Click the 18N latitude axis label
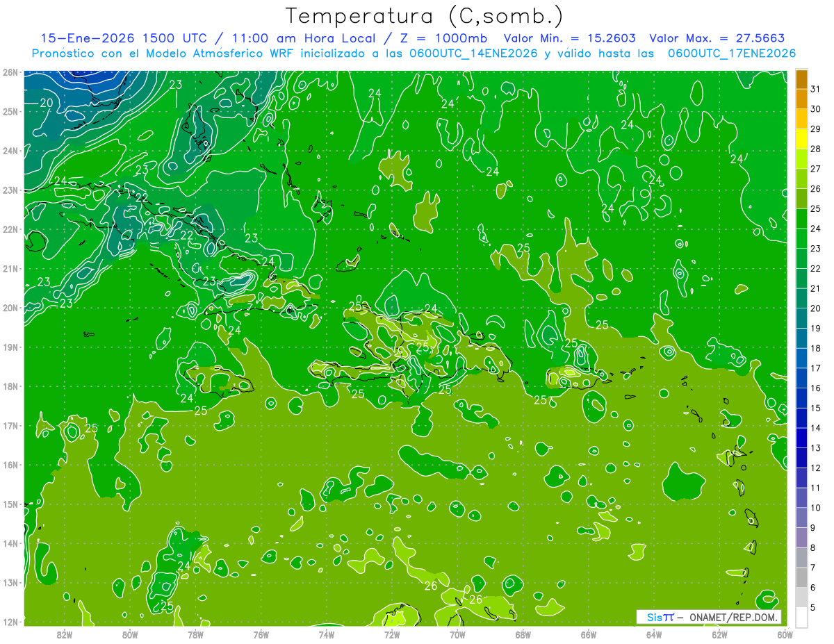834x644 pixels. [x=10, y=386]
